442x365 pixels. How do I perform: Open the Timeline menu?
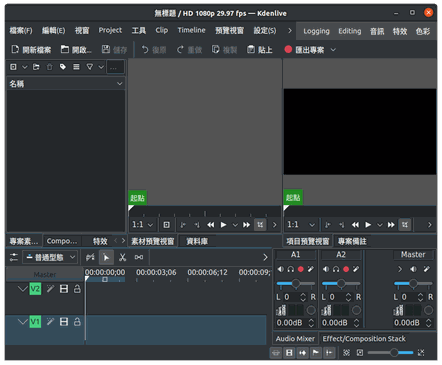click(x=191, y=31)
